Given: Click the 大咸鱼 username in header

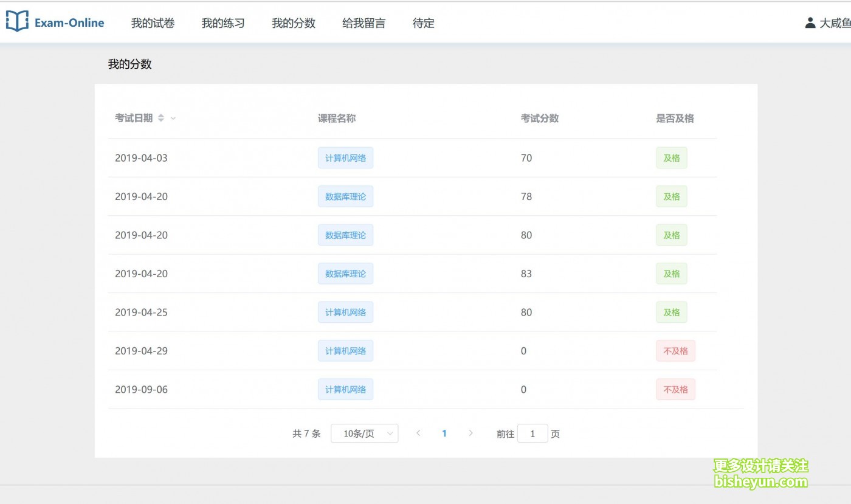Looking at the screenshot, I should pyautogui.click(x=835, y=24).
